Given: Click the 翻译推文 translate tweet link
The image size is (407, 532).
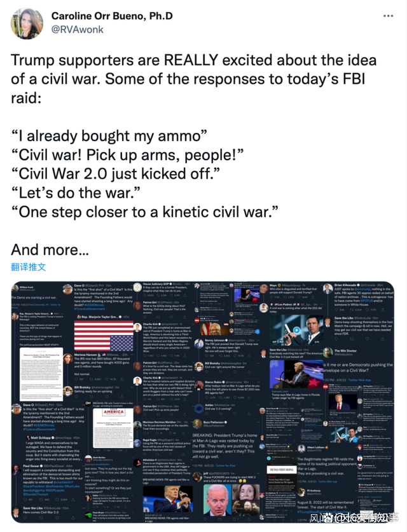Looking at the screenshot, I should click(29, 266).
